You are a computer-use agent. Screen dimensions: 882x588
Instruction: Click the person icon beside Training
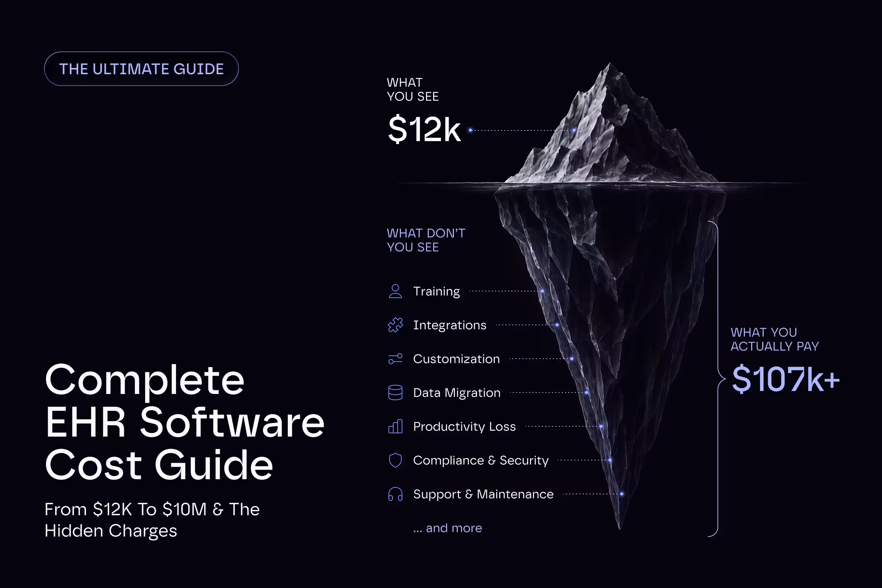pyautogui.click(x=395, y=291)
